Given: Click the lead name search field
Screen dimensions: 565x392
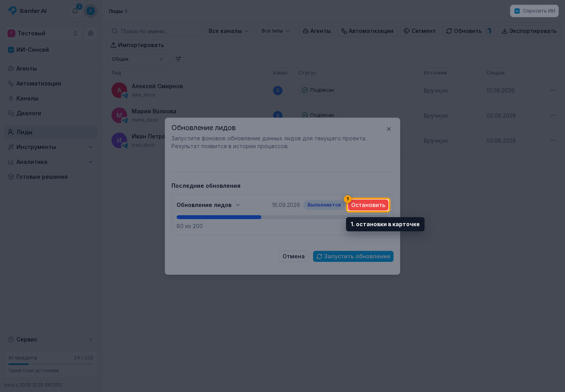Looking at the screenshot, I should click(155, 31).
